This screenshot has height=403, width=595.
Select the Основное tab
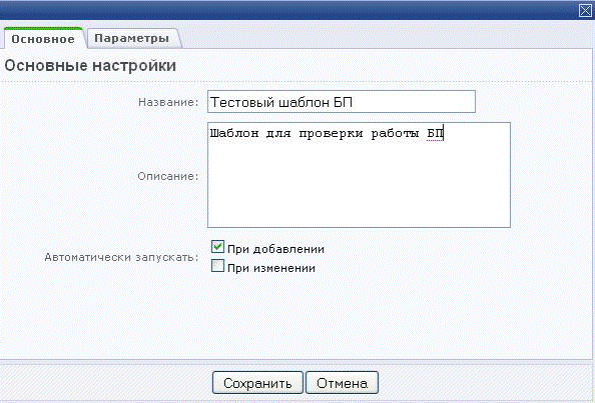(x=43, y=39)
